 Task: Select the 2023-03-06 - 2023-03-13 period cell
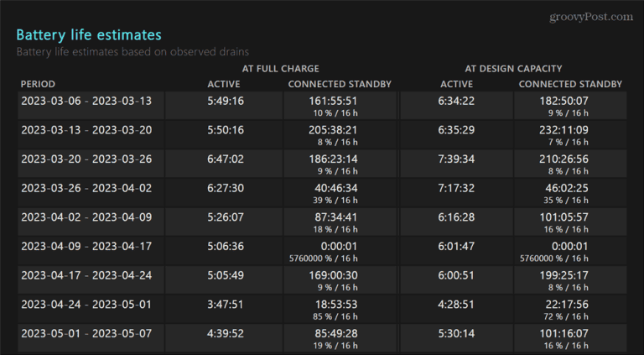tap(86, 101)
